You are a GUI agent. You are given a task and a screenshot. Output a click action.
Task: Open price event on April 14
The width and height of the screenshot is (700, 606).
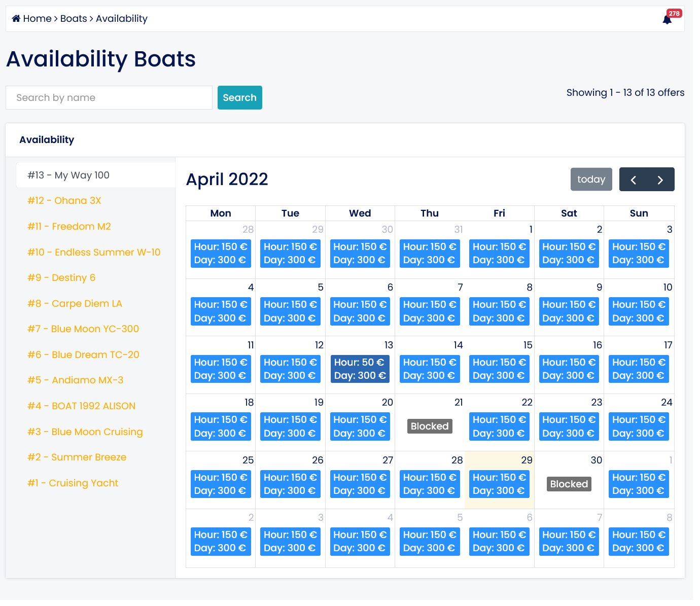tap(430, 369)
